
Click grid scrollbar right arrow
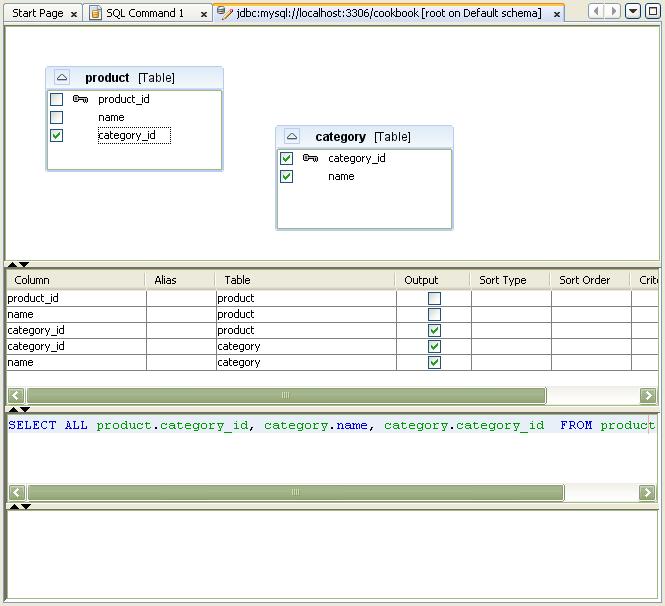pyautogui.click(x=648, y=395)
